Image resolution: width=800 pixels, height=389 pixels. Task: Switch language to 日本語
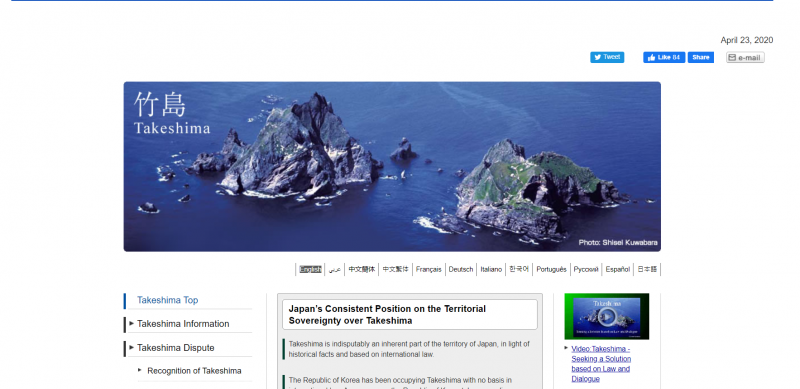(x=647, y=270)
